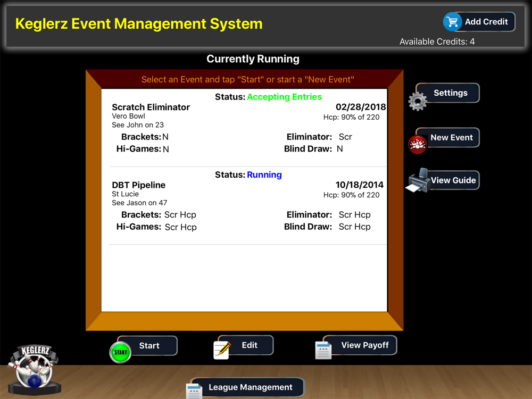Image resolution: width=532 pixels, height=399 pixels.
Task: Click the Currently Running heading
Action: [x=253, y=59]
